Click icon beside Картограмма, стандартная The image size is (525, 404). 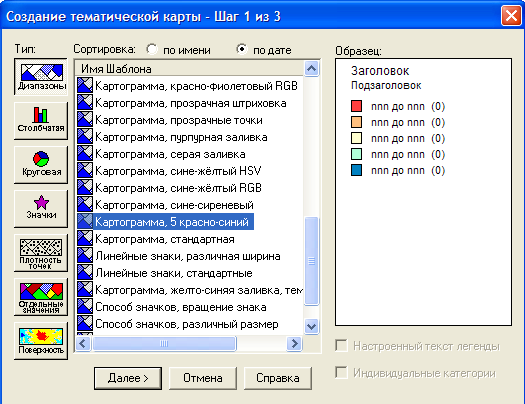[x=85, y=239]
